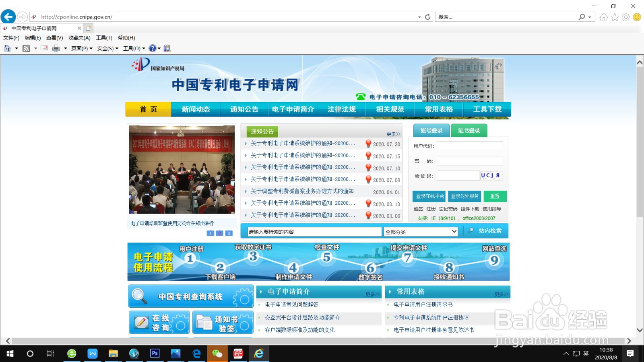
Task: Expand the help icon dropdown arrow
Action: (x=159, y=49)
